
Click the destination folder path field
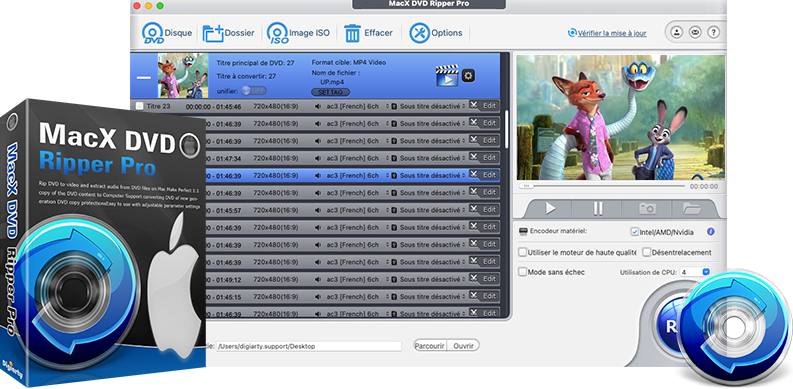pyautogui.click(x=309, y=347)
